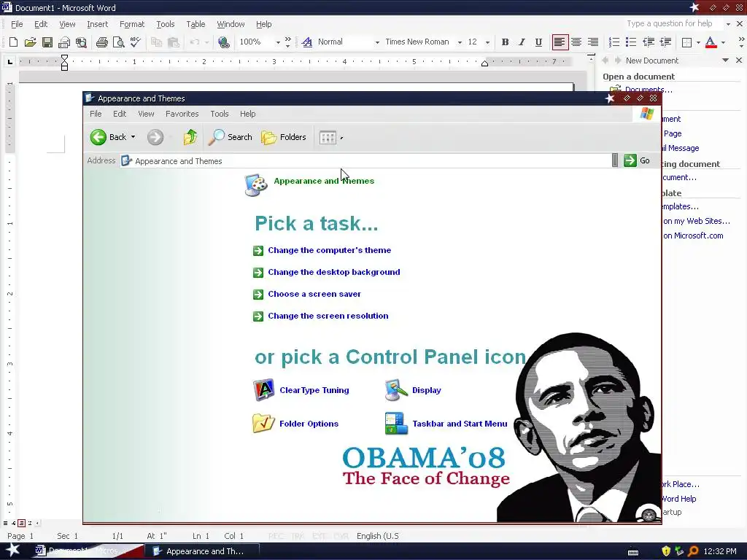Open the font size 12 dropdown
The image size is (747, 560).
click(x=487, y=42)
